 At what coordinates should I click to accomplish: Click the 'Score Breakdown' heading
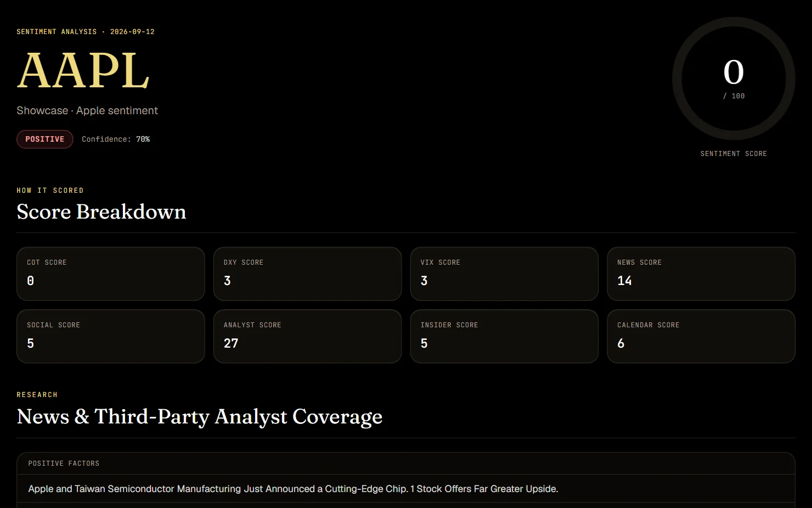point(101,212)
